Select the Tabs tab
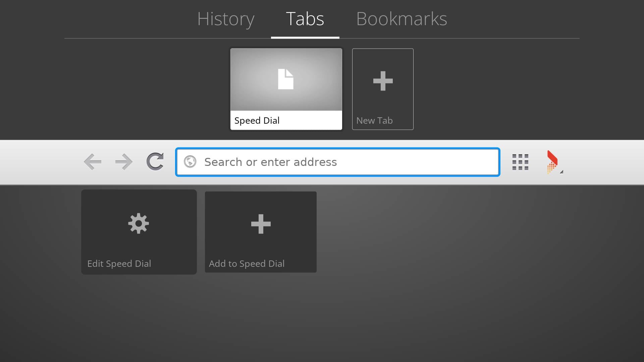Image resolution: width=644 pixels, height=362 pixels. tap(305, 19)
